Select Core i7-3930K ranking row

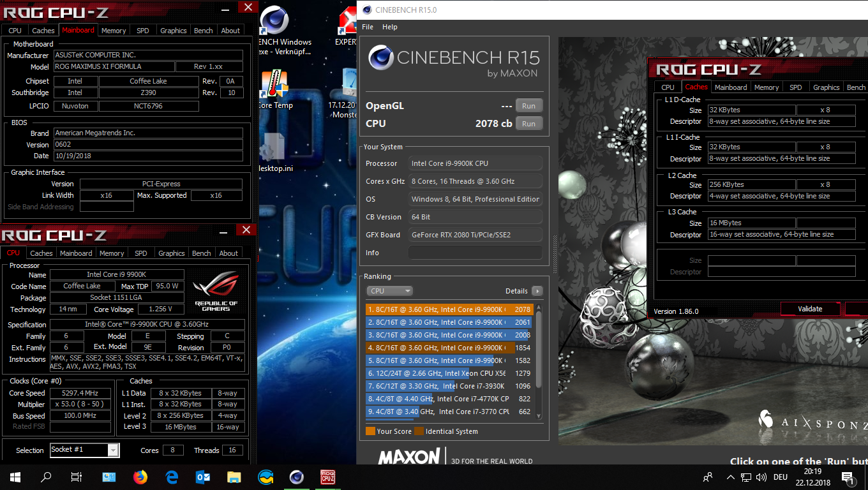tap(449, 386)
